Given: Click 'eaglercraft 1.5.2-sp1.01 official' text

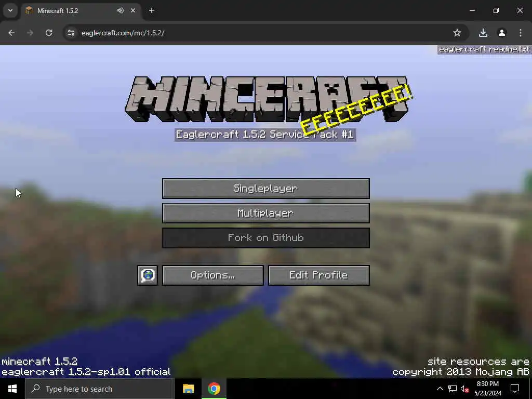Looking at the screenshot, I should click(x=86, y=372).
